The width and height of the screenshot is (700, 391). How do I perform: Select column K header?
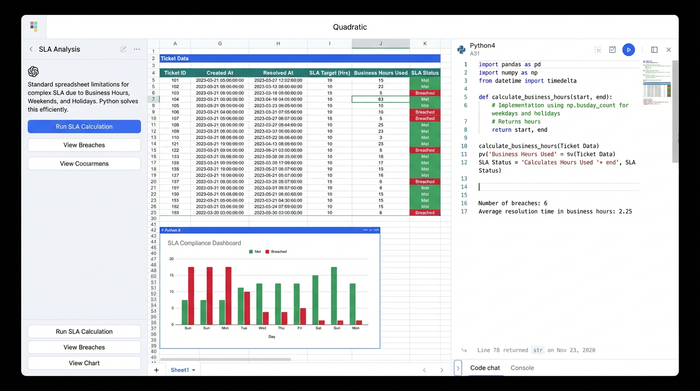[425, 43]
